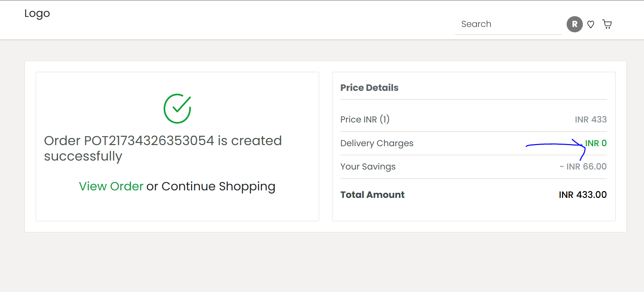The height and width of the screenshot is (292, 644).
Task: Click the Logo in header
Action: [x=37, y=13]
